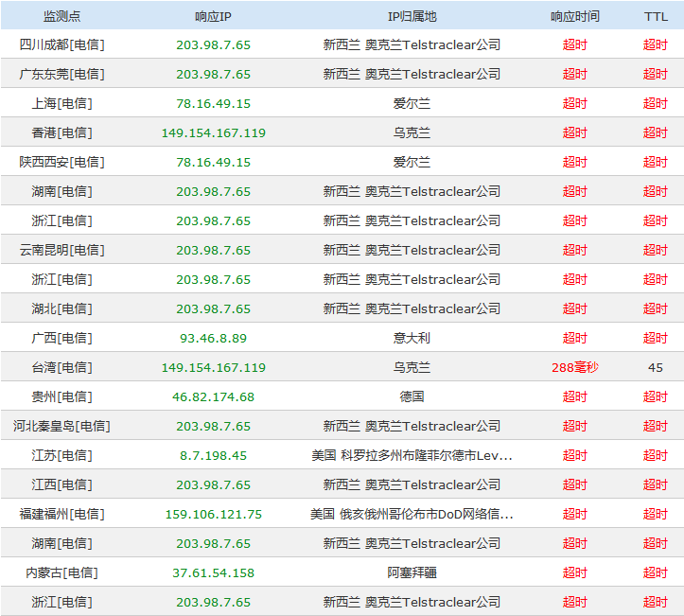Click IP 78.16.49.15 in the 陕西西安 row
This screenshot has height=616, width=684.
(x=213, y=163)
